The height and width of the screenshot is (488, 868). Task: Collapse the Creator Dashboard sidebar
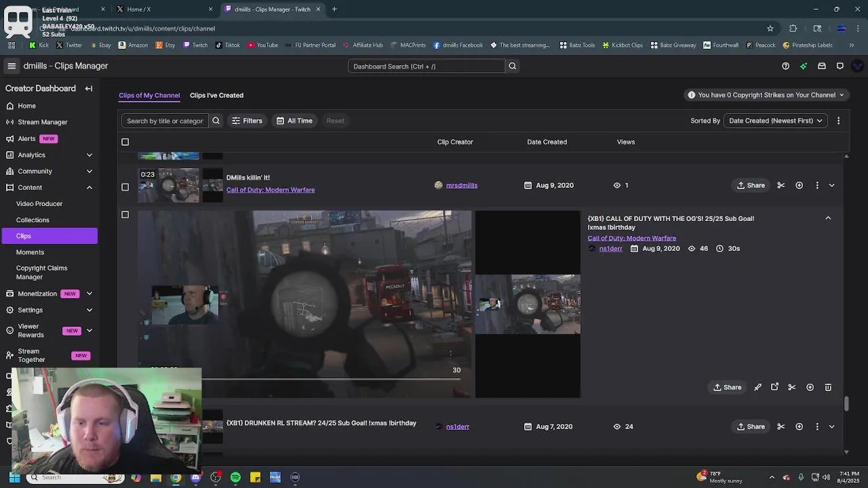click(x=89, y=89)
